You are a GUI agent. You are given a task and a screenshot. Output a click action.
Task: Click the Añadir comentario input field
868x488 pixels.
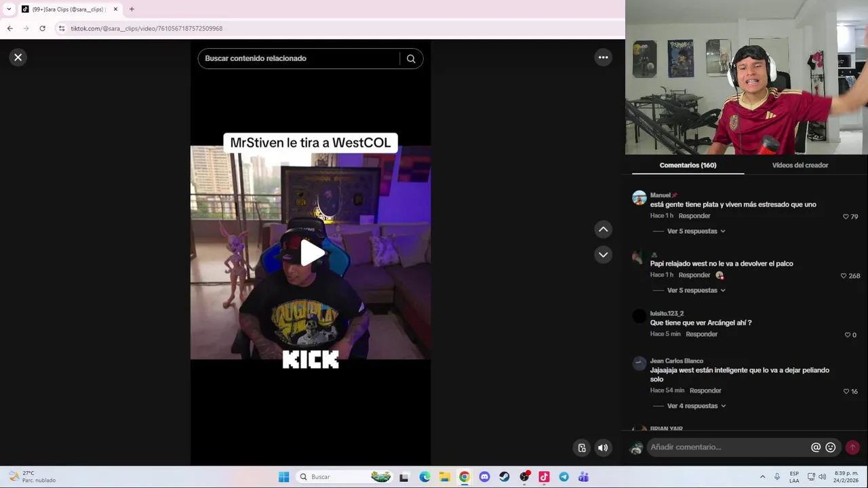point(728,447)
